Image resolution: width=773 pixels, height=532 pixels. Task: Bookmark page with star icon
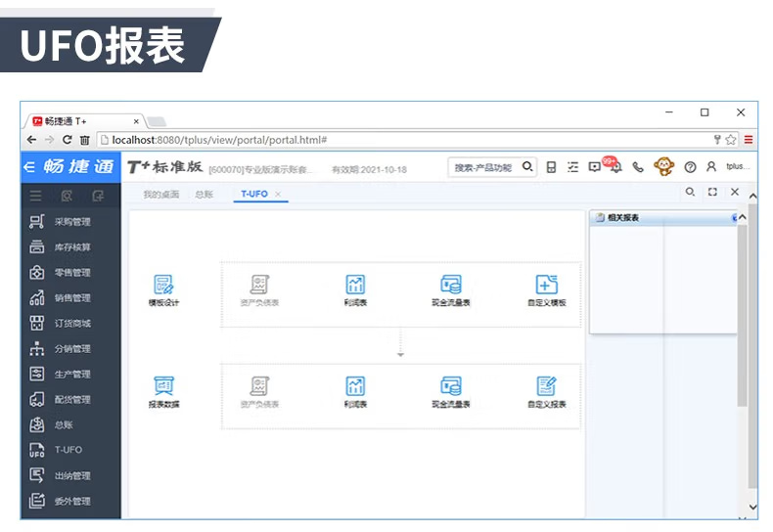pyautogui.click(x=731, y=140)
